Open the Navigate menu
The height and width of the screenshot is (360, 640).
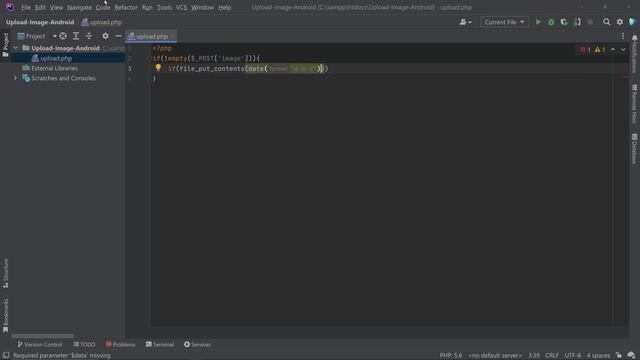pos(79,7)
